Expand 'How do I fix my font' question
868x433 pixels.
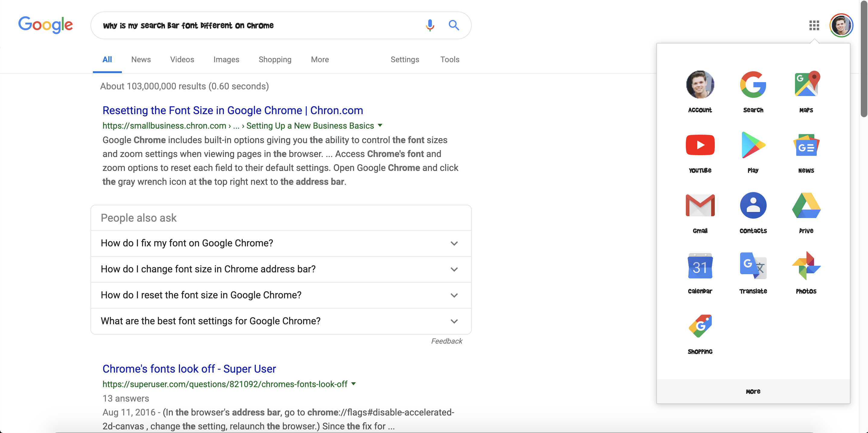(x=454, y=243)
